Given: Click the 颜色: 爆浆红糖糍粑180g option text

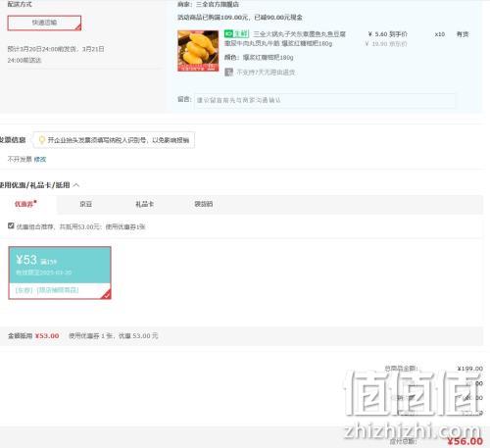Looking at the screenshot, I should (x=259, y=58).
